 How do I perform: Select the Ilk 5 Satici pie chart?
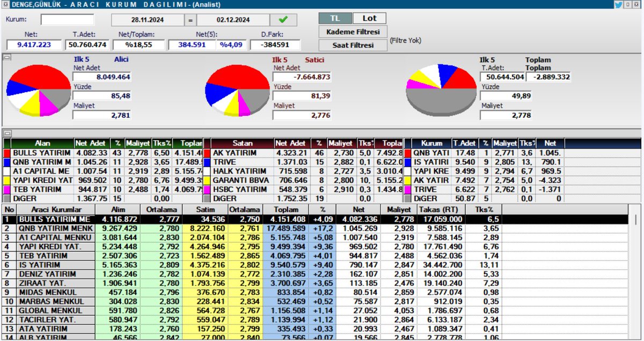(x=237, y=90)
